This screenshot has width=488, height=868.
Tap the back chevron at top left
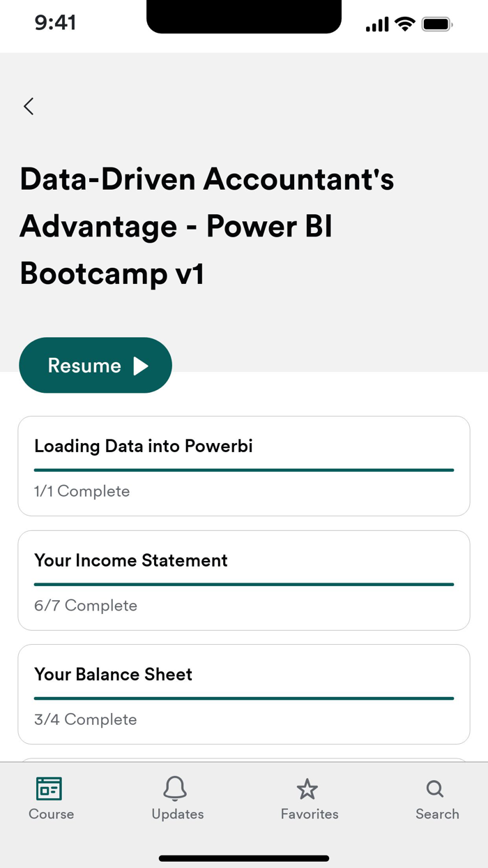click(28, 106)
